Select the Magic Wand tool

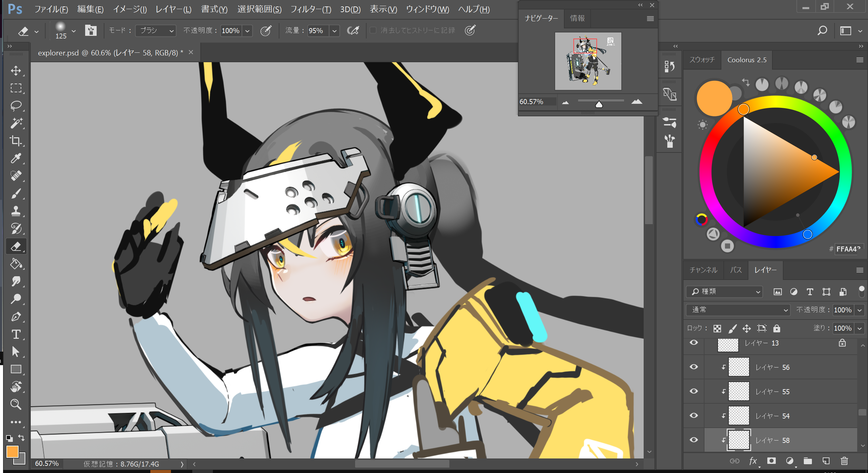coord(16,123)
